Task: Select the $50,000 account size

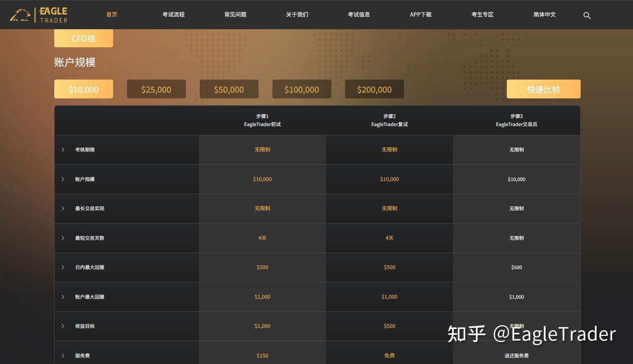Action: [x=229, y=89]
